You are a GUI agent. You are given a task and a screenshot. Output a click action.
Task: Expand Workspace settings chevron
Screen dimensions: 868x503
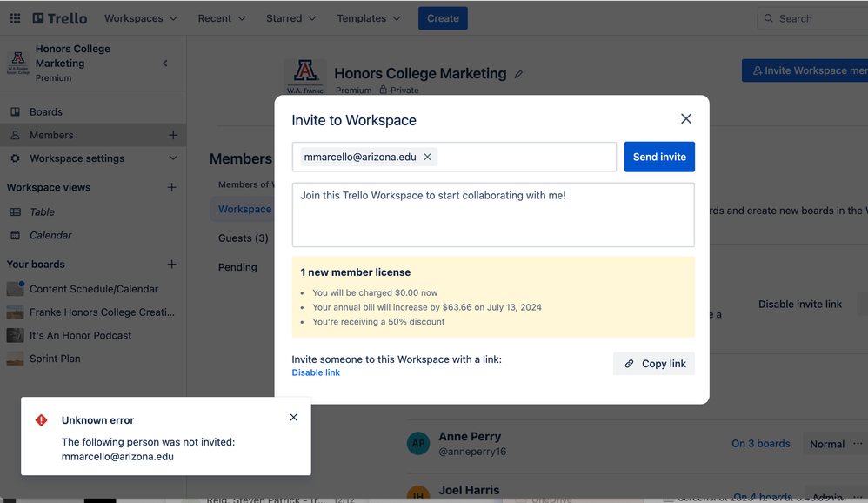click(173, 158)
